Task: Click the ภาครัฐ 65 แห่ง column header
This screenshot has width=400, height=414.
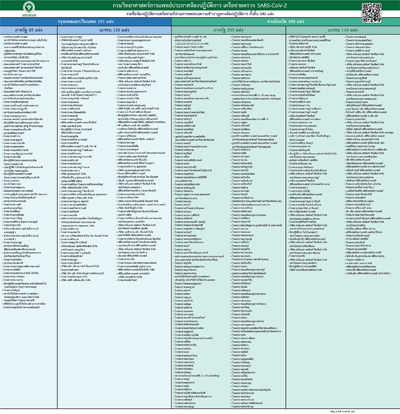Action: tap(29, 30)
